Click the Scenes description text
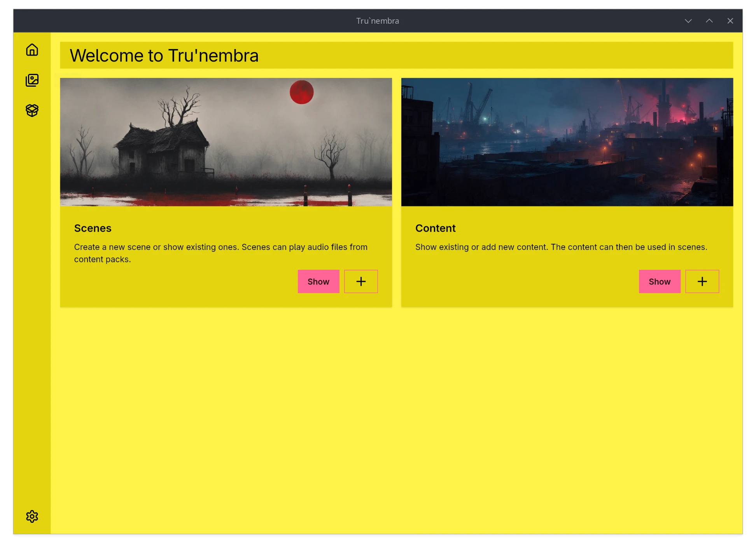The image size is (756, 552). (x=221, y=253)
